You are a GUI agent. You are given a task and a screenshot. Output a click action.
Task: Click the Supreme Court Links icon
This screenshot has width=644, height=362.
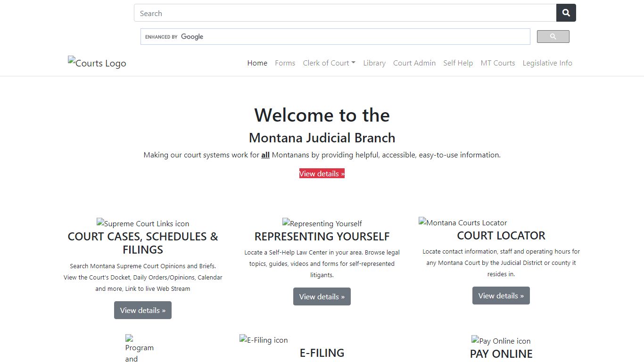(143, 223)
